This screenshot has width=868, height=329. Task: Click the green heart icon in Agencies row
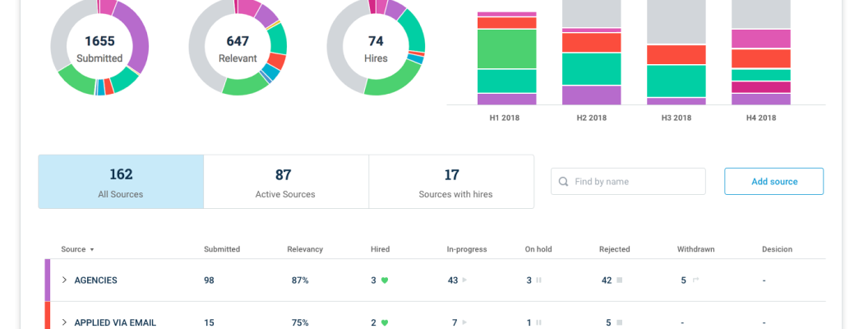(384, 280)
